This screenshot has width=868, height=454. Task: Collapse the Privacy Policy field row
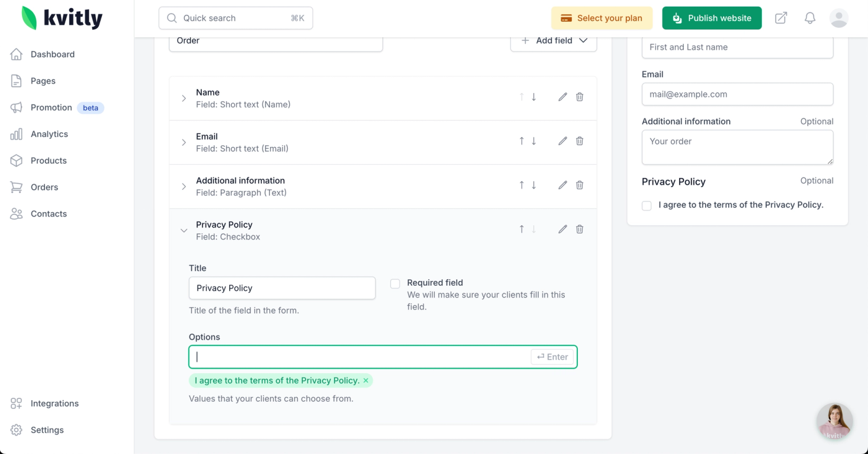[x=184, y=231]
